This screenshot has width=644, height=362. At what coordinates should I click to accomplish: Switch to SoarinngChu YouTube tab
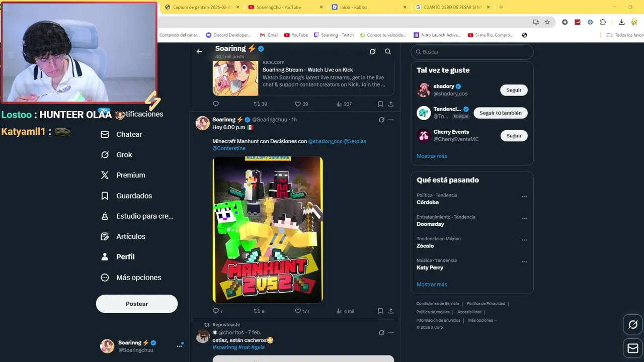285,7
